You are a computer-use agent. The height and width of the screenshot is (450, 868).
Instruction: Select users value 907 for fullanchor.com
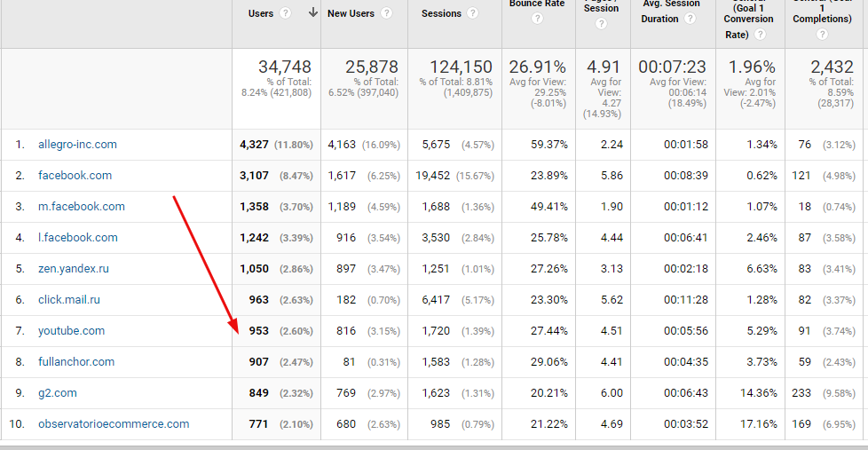tap(258, 361)
